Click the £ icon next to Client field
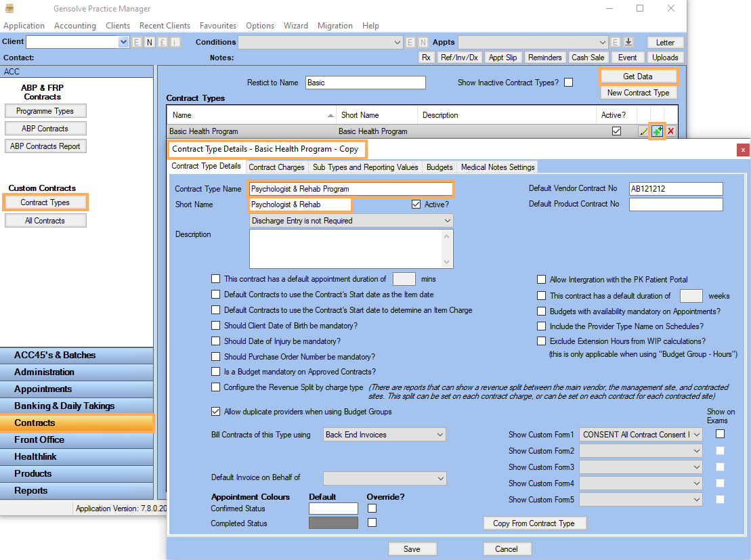The image size is (751, 560). pyautogui.click(x=163, y=42)
